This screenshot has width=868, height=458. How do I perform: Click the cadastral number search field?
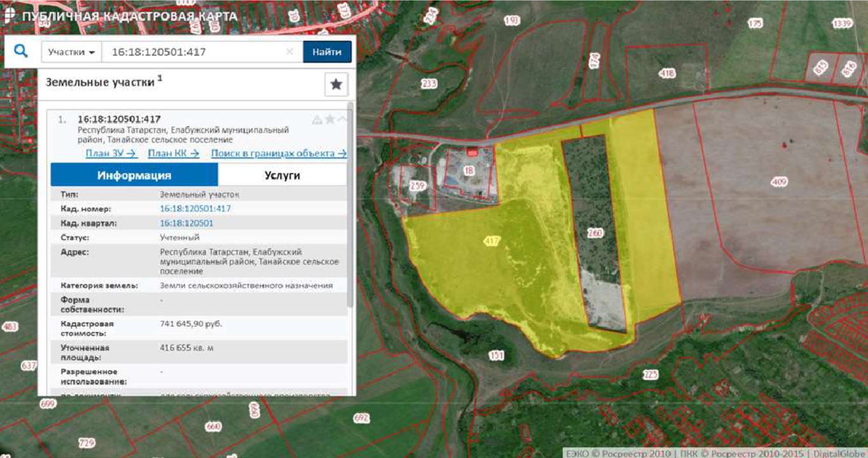[x=191, y=52]
